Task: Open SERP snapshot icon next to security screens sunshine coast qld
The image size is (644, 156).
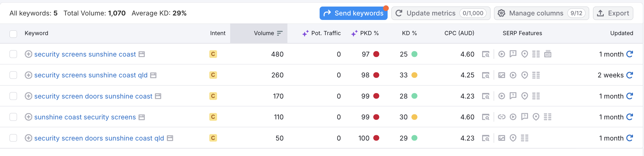Action: coord(154,75)
